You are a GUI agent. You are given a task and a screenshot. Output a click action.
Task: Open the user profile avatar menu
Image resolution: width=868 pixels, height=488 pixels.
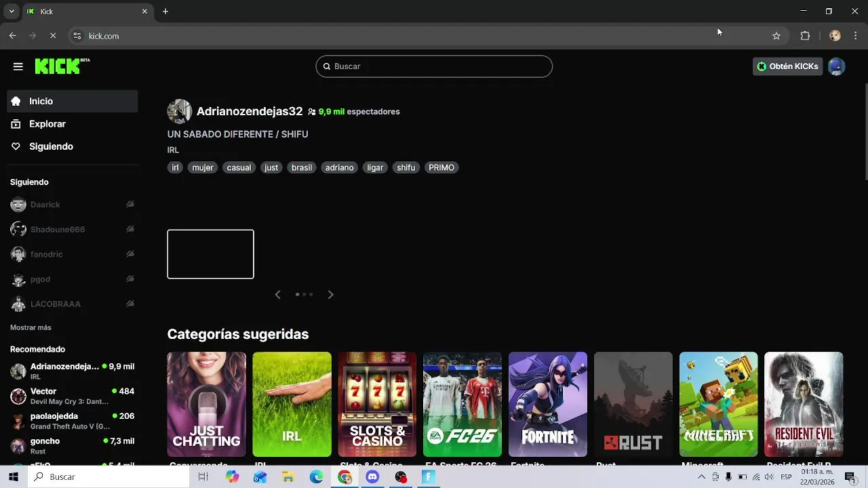[836, 66]
